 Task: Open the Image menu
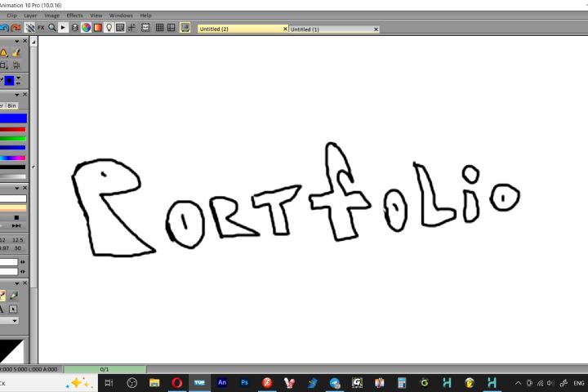pos(51,16)
